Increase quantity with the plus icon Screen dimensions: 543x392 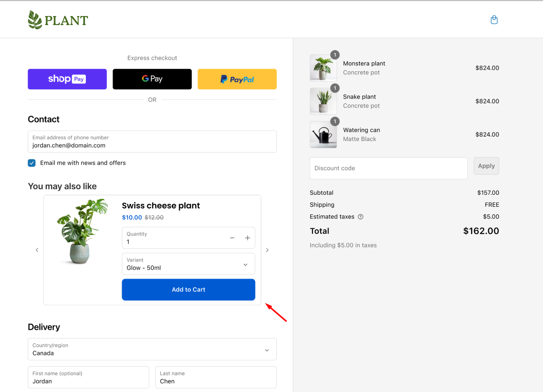[x=248, y=238]
